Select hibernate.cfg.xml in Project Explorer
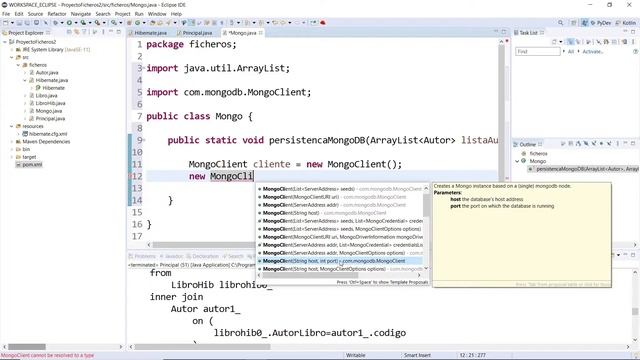 (x=47, y=134)
